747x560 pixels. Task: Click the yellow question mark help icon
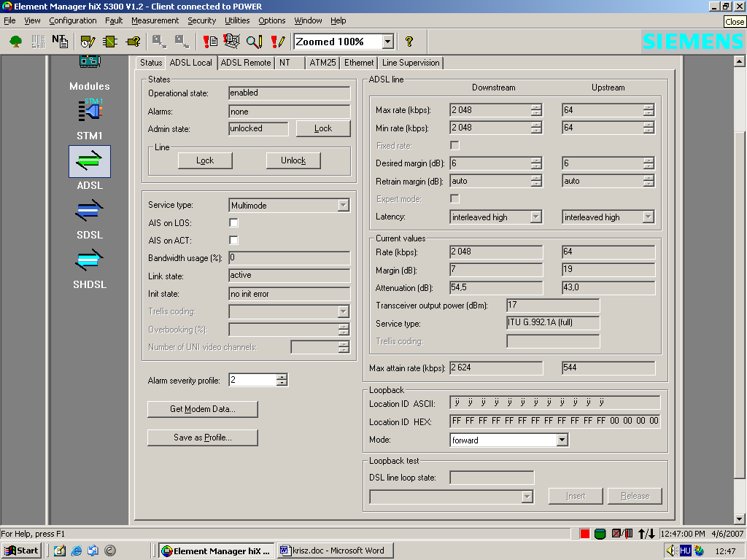(x=409, y=42)
